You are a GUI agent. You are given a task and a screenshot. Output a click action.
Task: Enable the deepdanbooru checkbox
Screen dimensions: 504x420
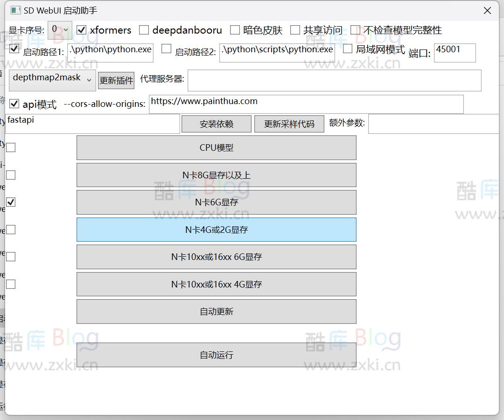click(144, 30)
